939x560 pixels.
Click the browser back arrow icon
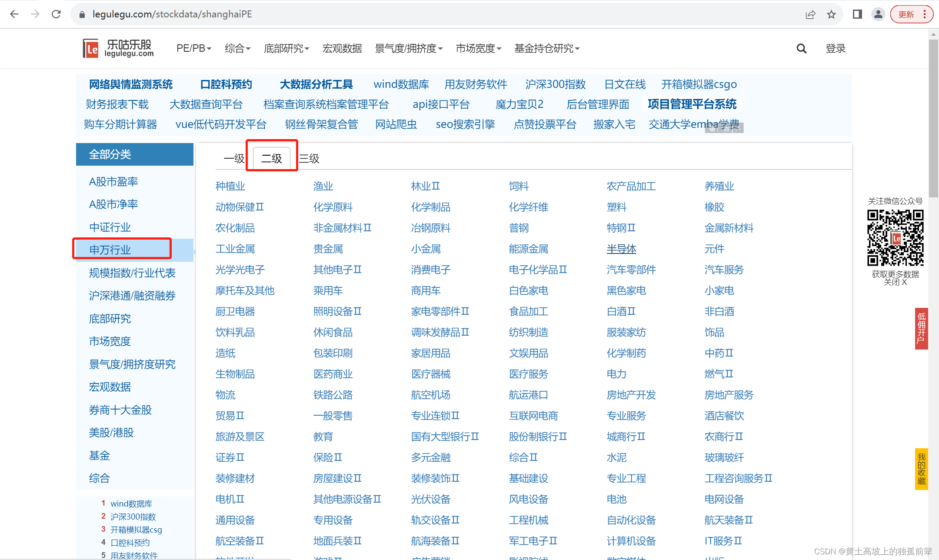[14, 14]
